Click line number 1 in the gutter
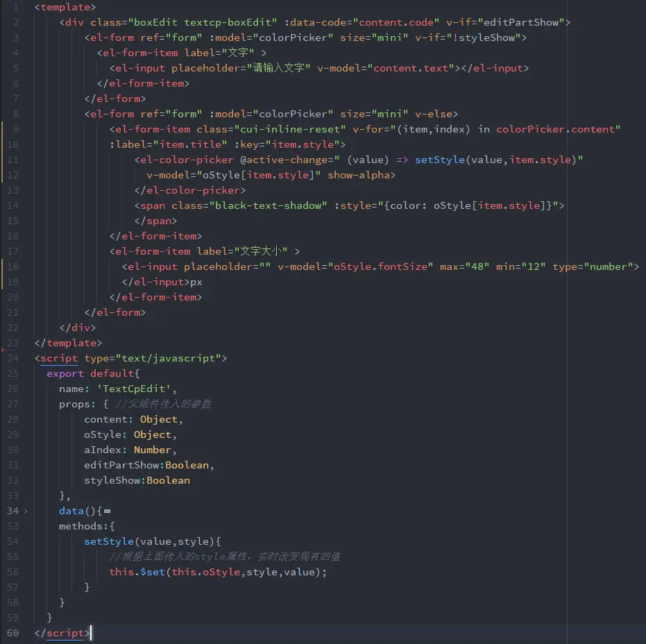 [x=16, y=7]
